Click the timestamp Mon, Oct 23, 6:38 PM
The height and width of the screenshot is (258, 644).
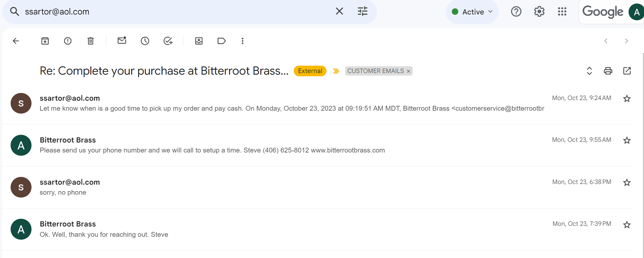[582, 182]
